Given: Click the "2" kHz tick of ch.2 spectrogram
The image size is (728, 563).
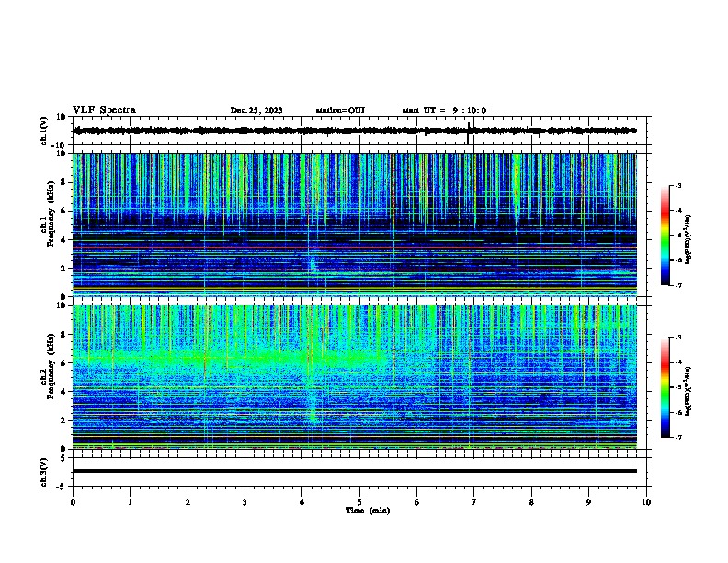Looking at the screenshot, I should 63,420.
